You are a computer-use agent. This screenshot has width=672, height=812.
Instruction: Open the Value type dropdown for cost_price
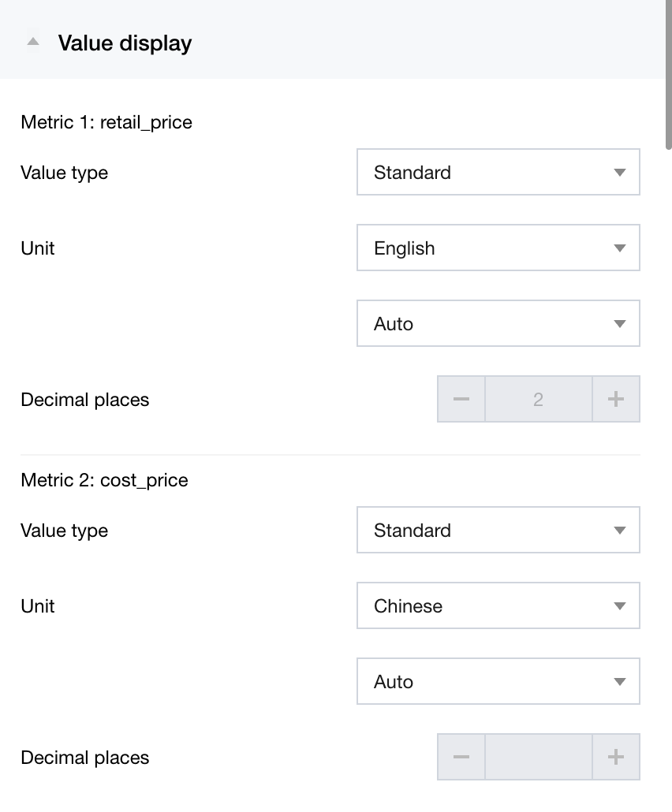pos(497,530)
